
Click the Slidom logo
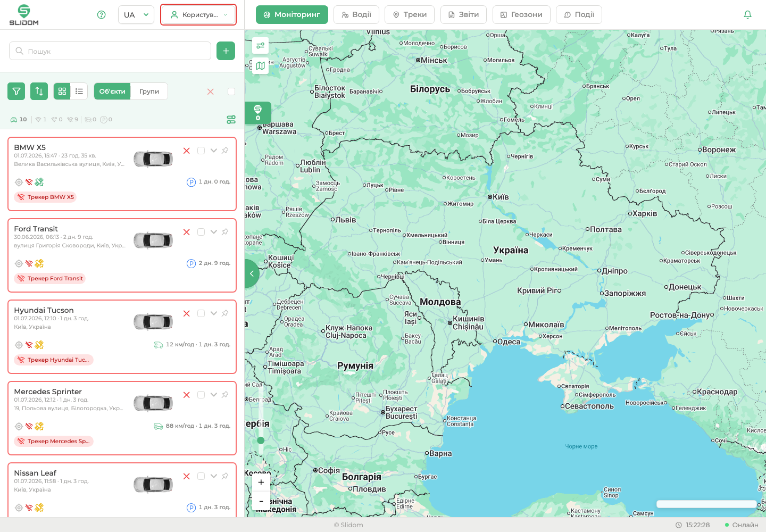24,15
